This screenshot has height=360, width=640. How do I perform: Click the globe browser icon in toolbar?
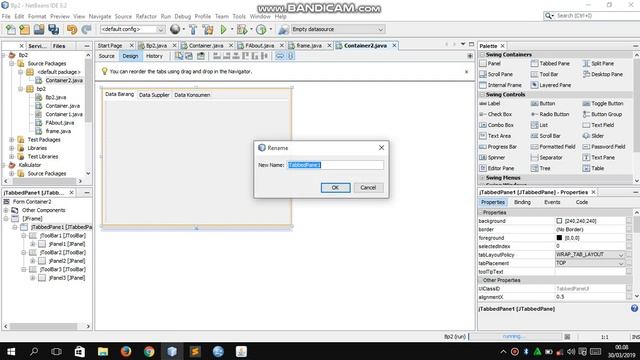click(x=175, y=29)
